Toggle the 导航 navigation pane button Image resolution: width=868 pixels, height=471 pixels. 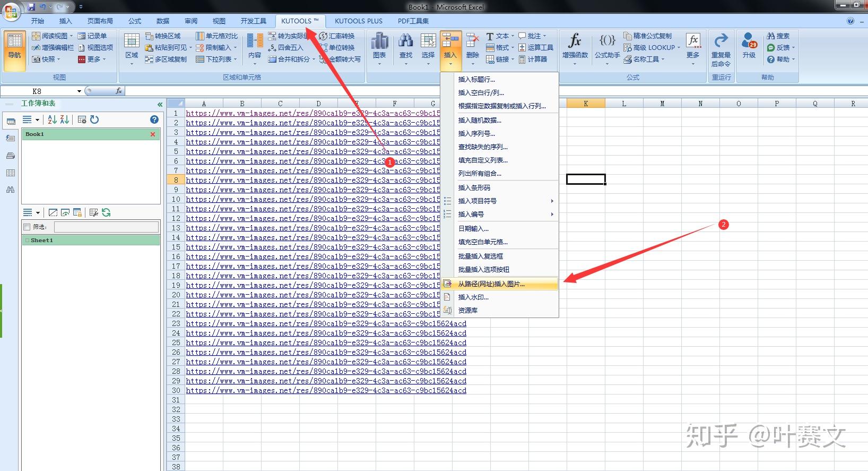(x=14, y=51)
